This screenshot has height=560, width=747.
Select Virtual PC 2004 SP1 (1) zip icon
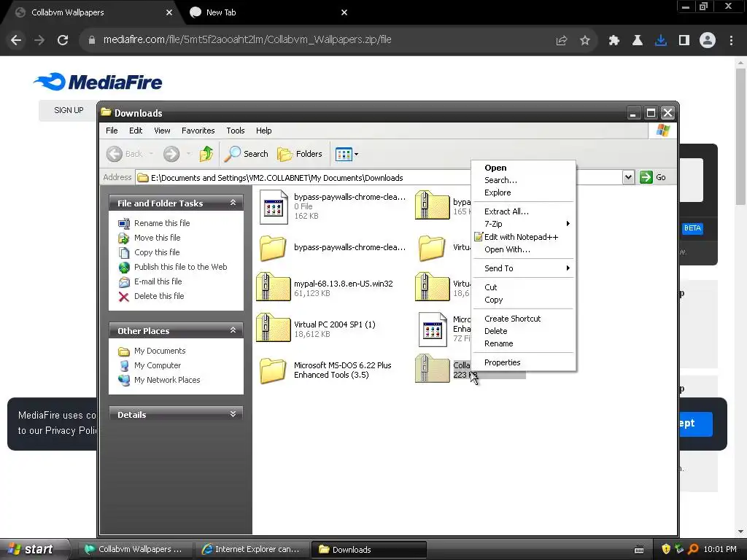pyautogui.click(x=273, y=327)
